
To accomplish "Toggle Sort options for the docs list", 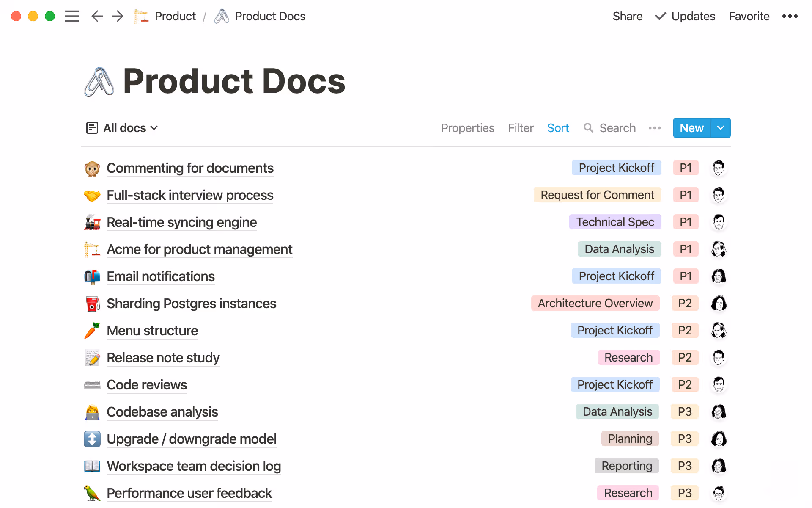I will 558,128.
